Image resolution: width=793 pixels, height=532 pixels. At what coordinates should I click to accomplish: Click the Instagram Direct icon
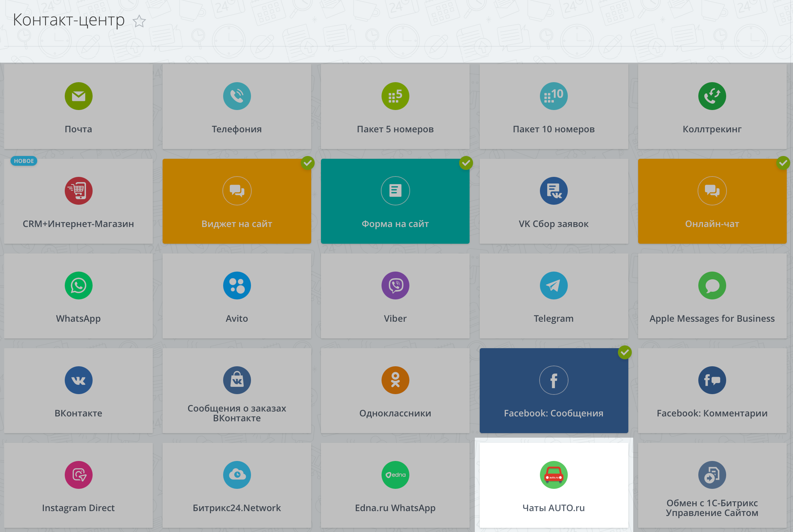pos(78,475)
